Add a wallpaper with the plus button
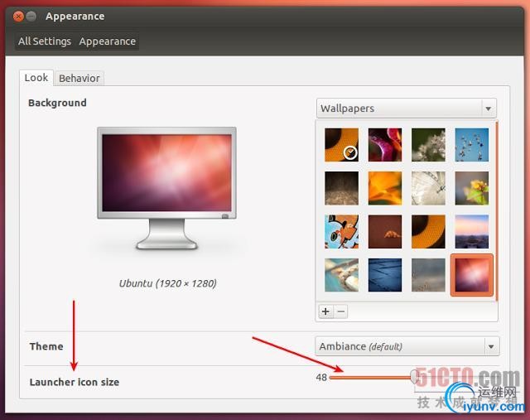Viewport: 530px width, 420px height. pyautogui.click(x=325, y=311)
